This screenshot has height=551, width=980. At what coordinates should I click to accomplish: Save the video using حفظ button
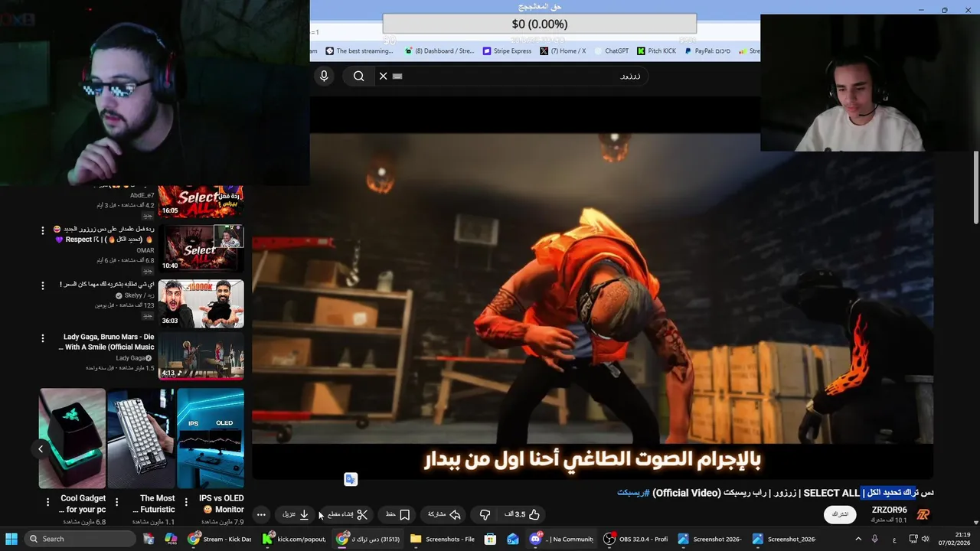tap(398, 514)
